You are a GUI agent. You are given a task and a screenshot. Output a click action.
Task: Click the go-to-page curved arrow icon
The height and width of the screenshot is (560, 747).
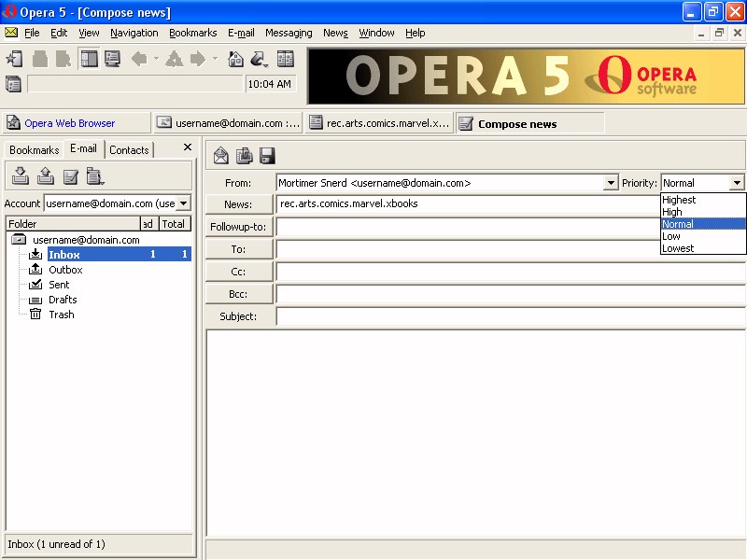tap(259, 59)
